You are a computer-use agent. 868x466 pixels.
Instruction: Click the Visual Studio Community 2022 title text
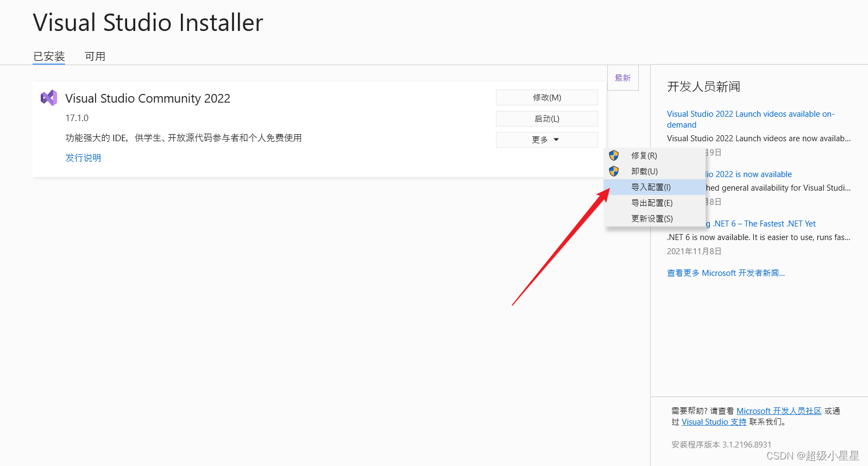click(148, 98)
